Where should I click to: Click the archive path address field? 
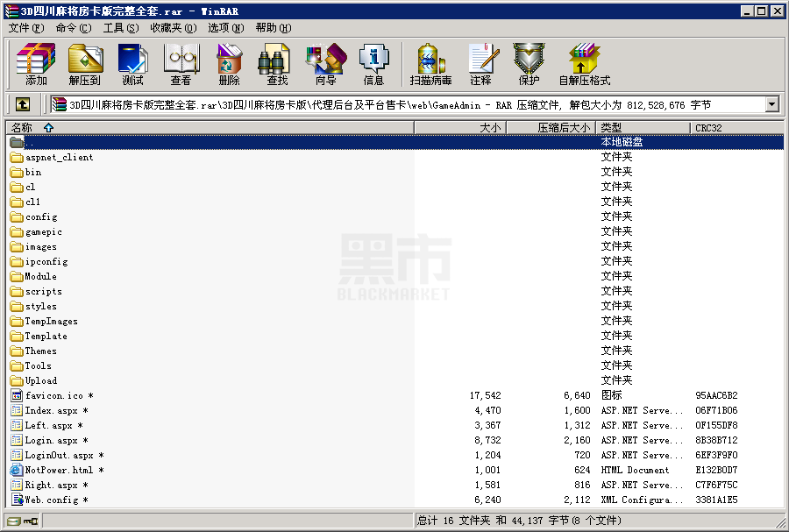pyautogui.click(x=408, y=104)
